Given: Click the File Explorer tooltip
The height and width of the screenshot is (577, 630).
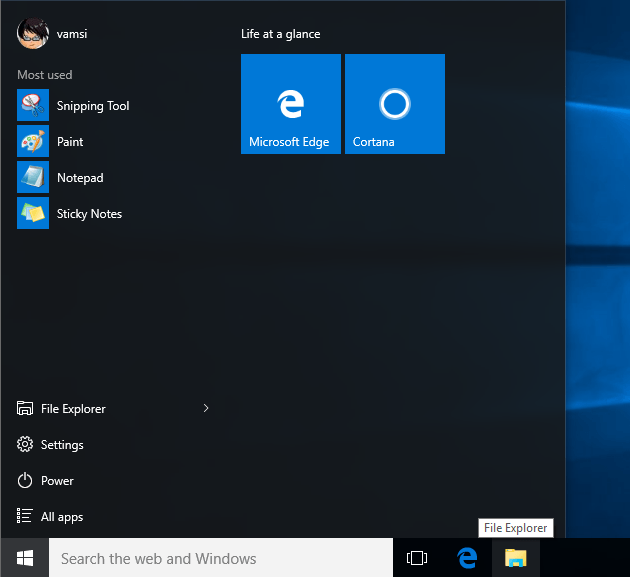Looking at the screenshot, I should (515, 528).
